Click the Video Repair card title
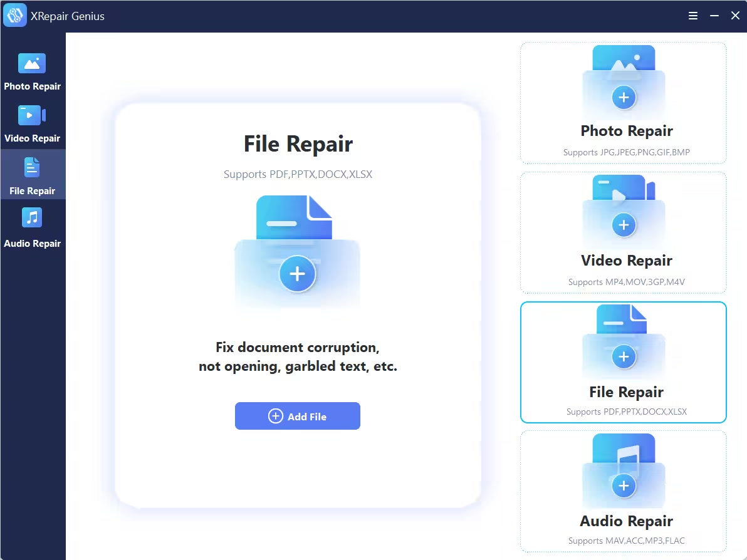 coord(627,261)
